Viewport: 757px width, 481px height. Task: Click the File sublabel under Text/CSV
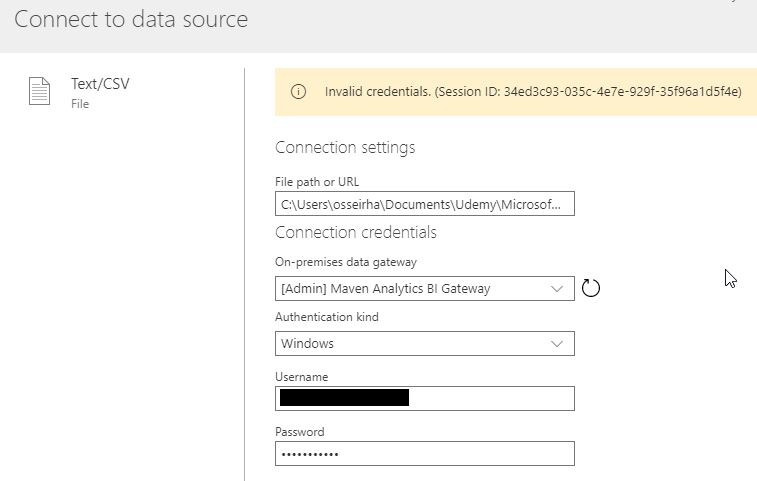[x=80, y=104]
